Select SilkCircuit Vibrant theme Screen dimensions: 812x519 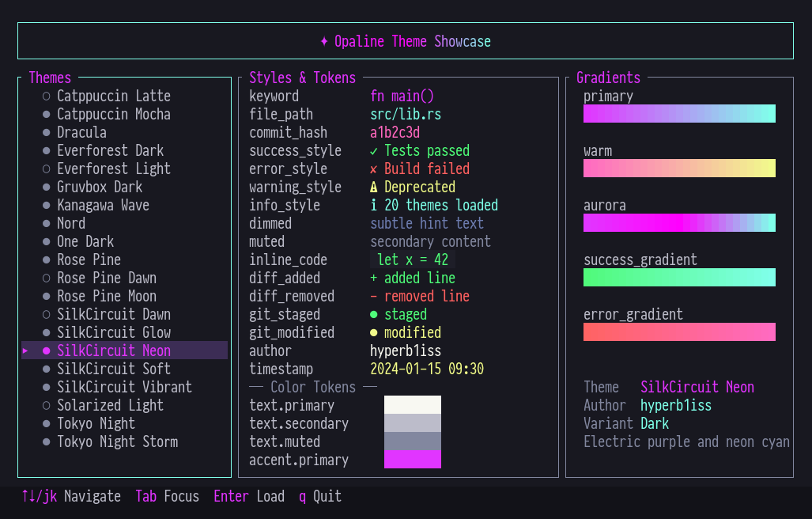124,387
